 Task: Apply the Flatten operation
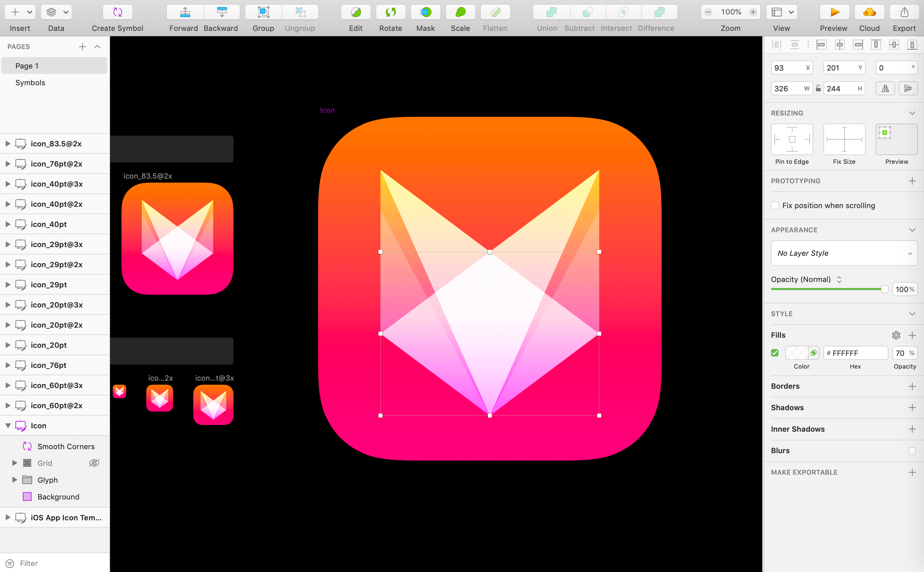[x=495, y=12]
